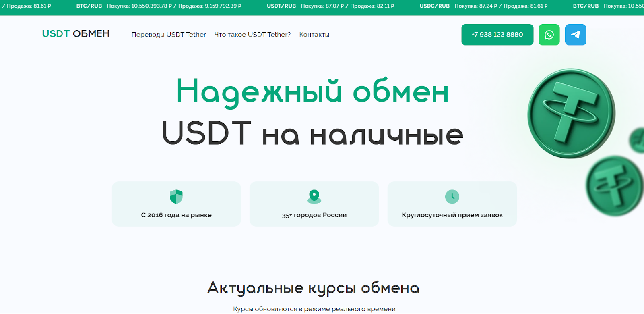Image resolution: width=644 pixels, height=314 pixels.
Task: Select the 35+ городов России card
Action: 314,204
